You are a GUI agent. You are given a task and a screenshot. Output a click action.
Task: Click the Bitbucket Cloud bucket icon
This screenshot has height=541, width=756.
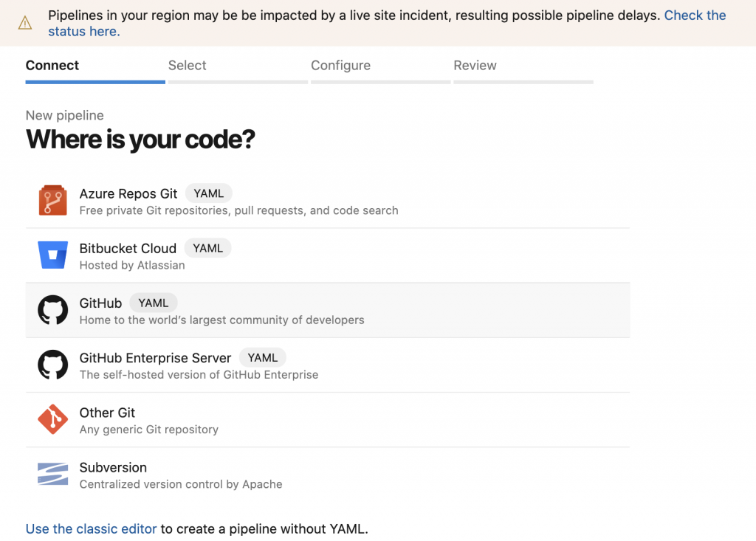click(x=52, y=255)
